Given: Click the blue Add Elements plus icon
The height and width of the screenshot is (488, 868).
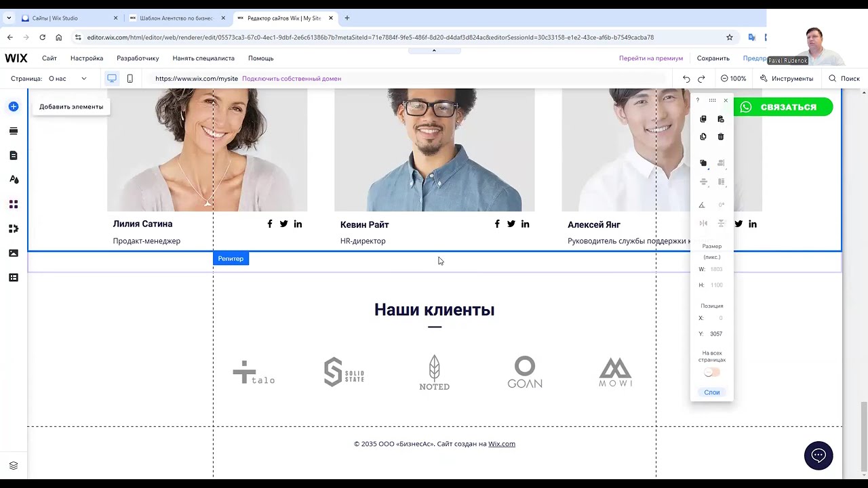Looking at the screenshot, I should pos(14,106).
